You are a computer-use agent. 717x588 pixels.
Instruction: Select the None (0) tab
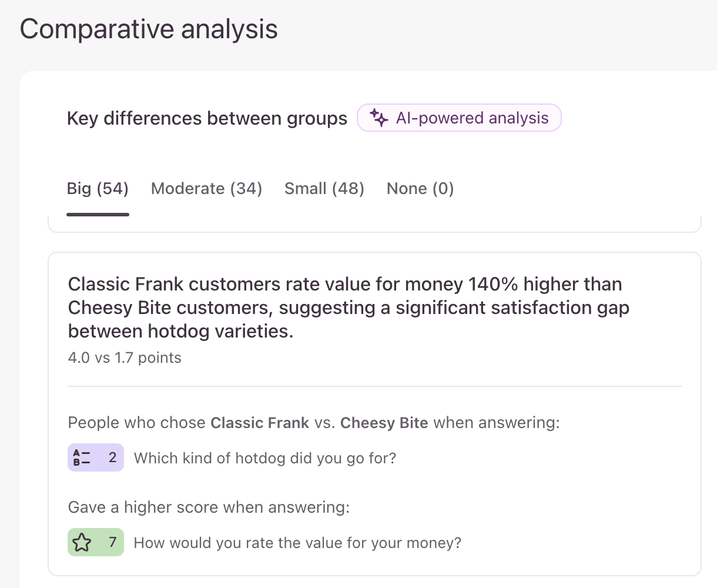pyautogui.click(x=420, y=189)
